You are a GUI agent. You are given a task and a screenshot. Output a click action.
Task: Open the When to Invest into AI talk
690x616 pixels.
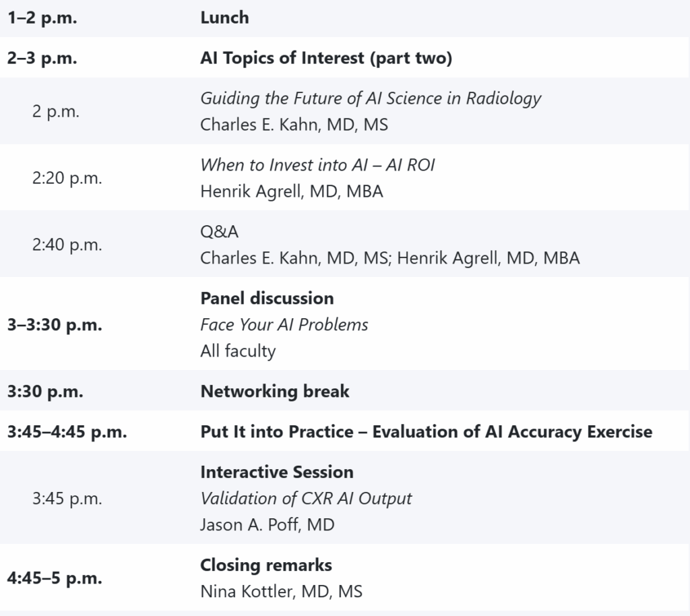[x=317, y=164]
